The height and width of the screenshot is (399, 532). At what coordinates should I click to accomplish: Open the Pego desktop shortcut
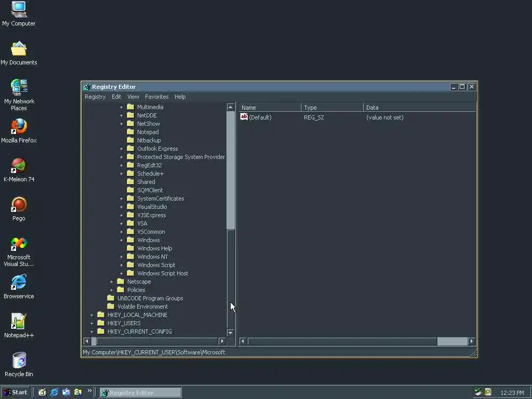click(19, 209)
